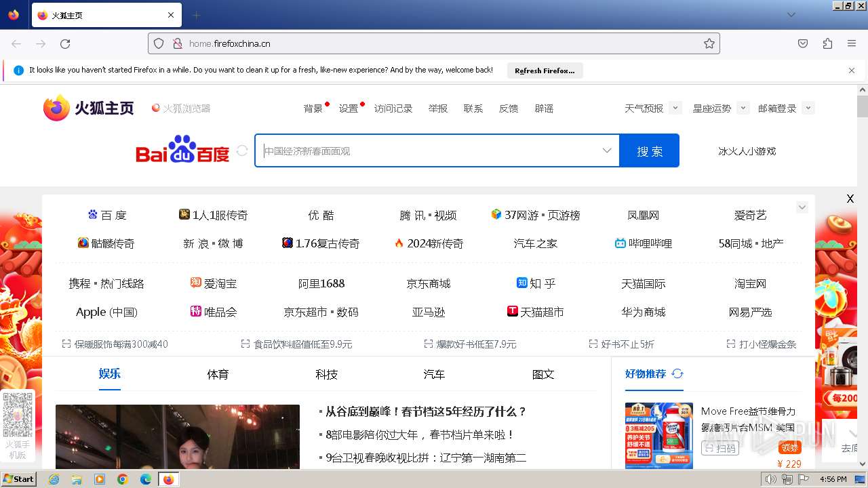Switch to the 图文 news tab
The height and width of the screenshot is (488, 868).
pos(543,374)
